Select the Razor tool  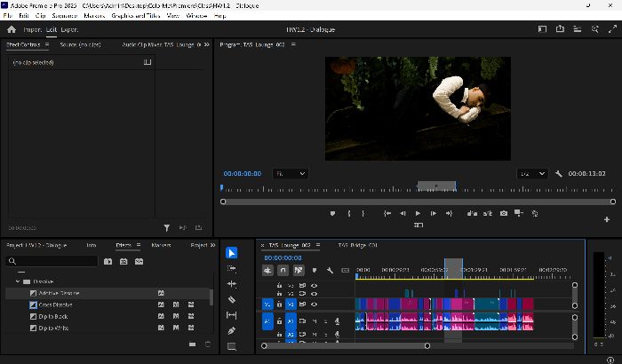tap(232, 299)
